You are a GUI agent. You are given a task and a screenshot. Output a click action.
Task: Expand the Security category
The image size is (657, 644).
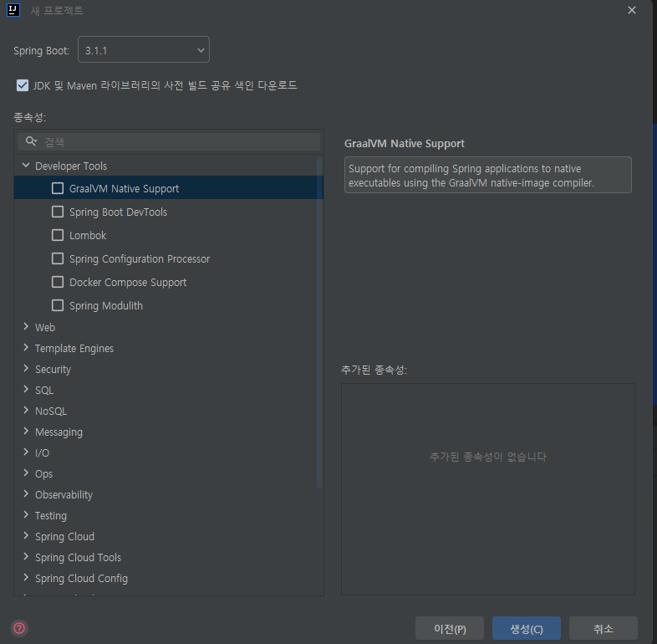pos(26,369)
